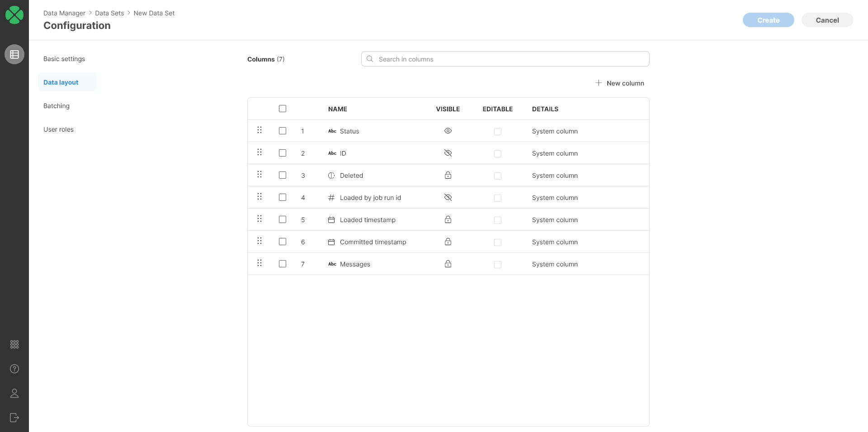This screenshot has width=868, height=432.
Task: Click the boolean type icon beside Deleted
Action: coord(332,175)
